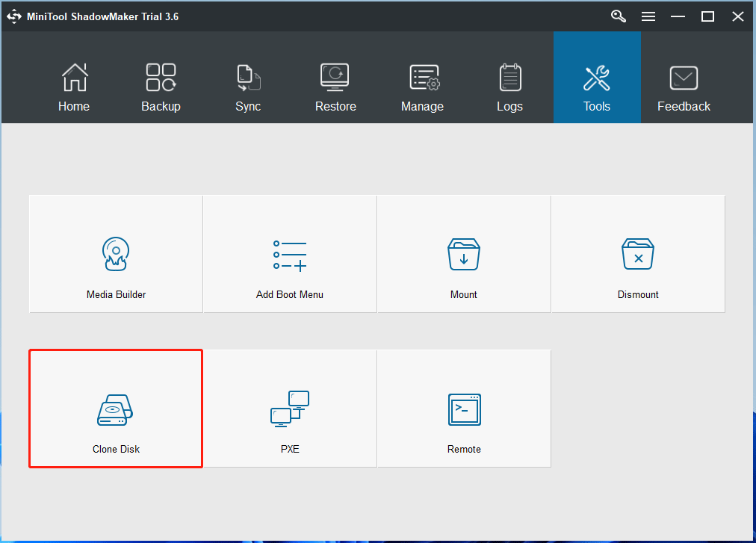Open the Media Builder tool
The height and width of the screenshot is (543, 756).
[x=116, y=254]
